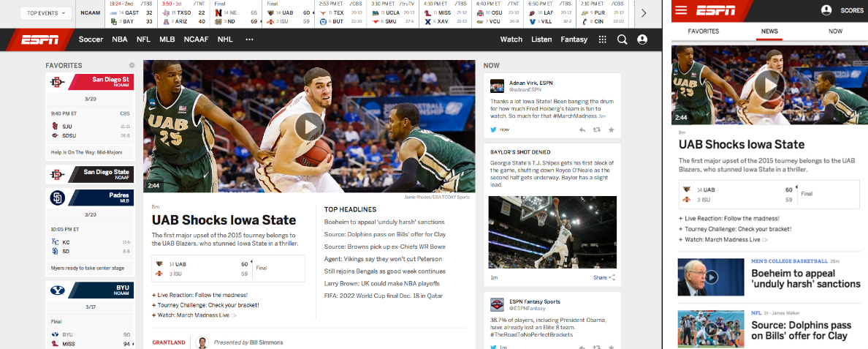Share the Baylor's Shot Denied post

click(604, 277)
